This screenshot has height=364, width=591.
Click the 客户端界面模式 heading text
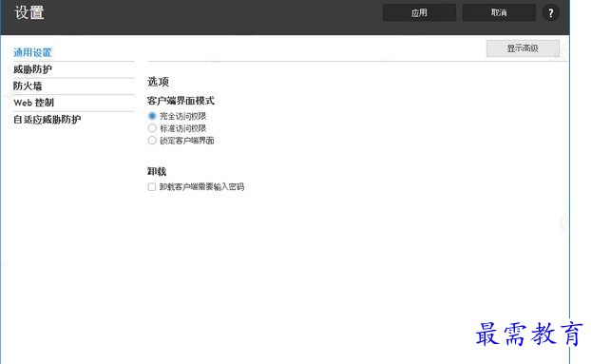[181, 101]
